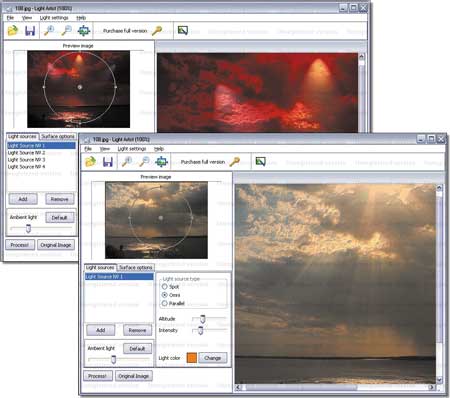
Task: Open Help menu in front window
Action: [x=159, y=149]
